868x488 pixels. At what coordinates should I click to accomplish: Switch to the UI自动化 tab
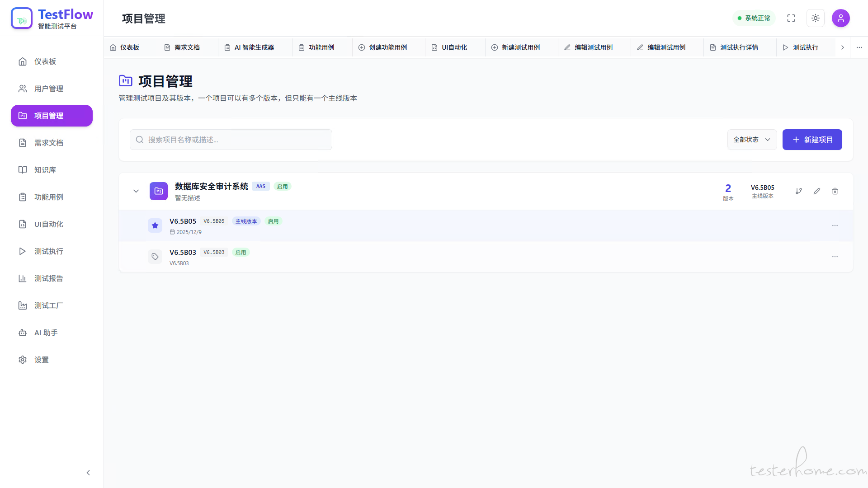point(454,47)
